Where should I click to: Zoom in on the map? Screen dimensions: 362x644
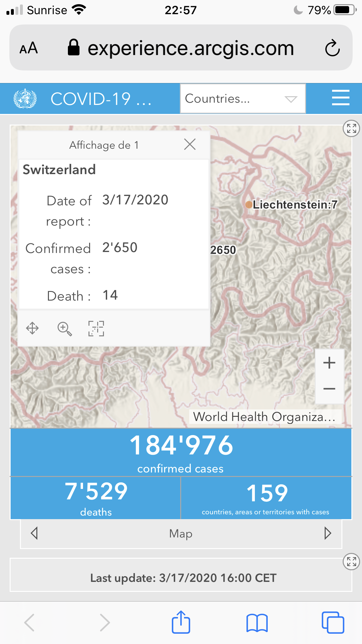[329, 363]
